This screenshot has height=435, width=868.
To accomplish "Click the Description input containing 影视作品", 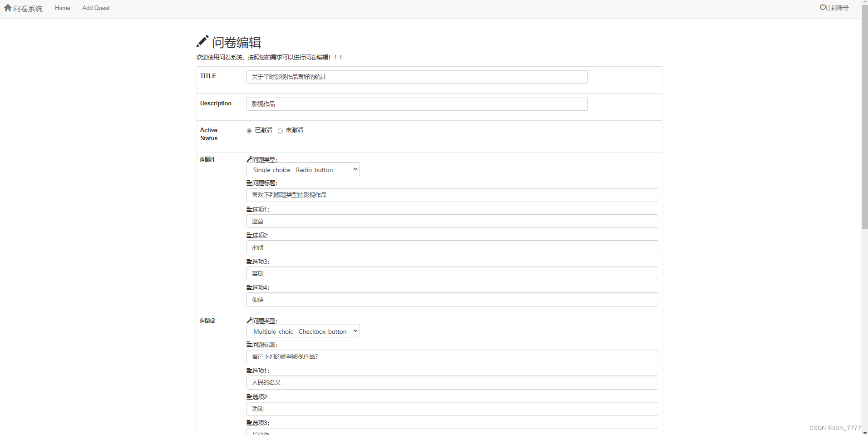I will (417, 104).
